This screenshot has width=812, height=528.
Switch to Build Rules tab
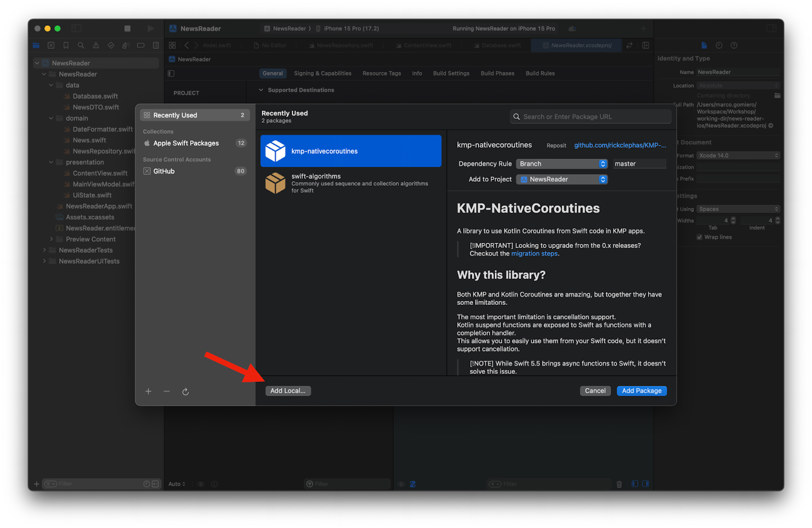tap(540, 74)
